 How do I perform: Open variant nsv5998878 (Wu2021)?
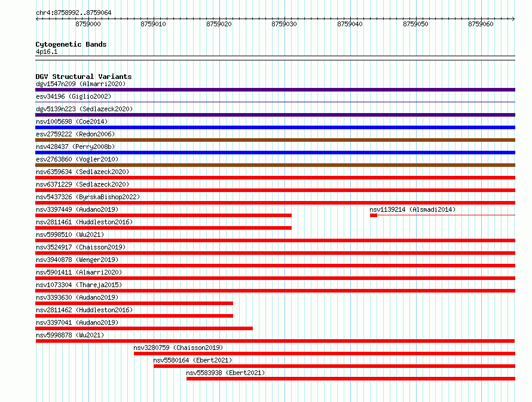point(70,335)
